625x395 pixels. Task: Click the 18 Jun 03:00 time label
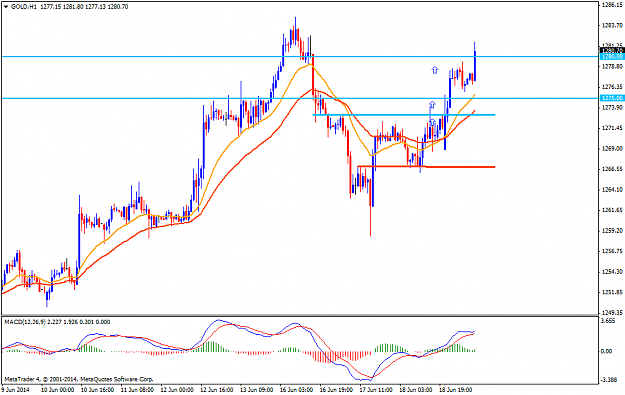point(416,389)
